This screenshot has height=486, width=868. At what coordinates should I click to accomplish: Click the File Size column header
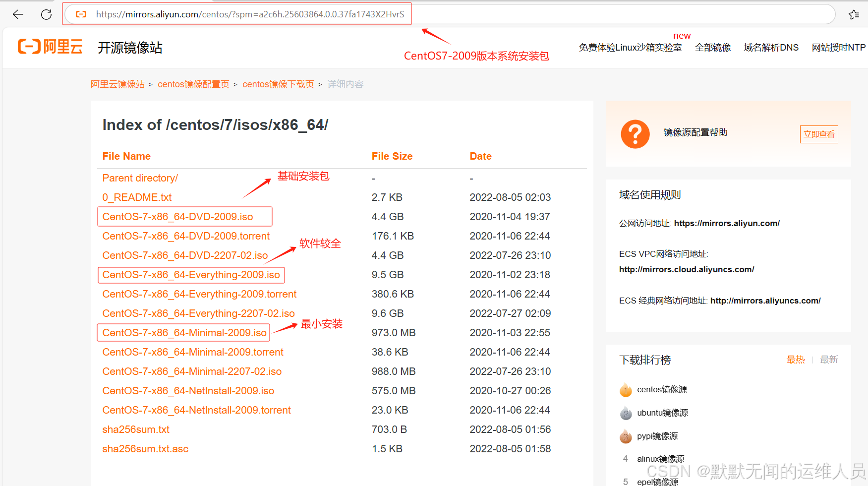coord(392,156)
